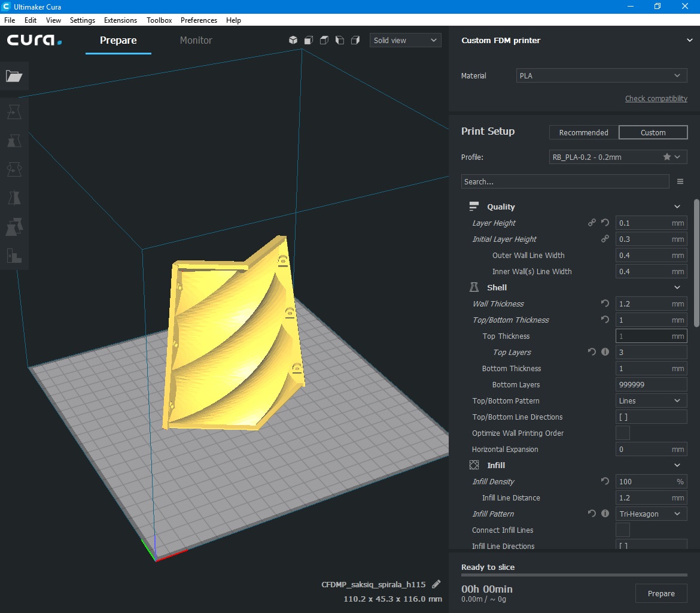This screenshot has height=613, width=700.
Task: Switch to the Monitor tab
Action: pos(196,40)
